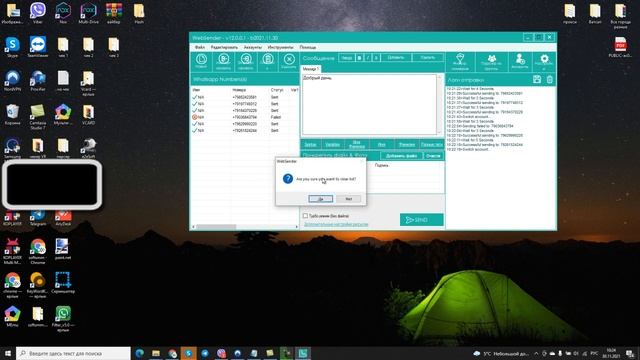Toggle the Turbo mode (no files) checkbox
The width and height of the screenshot is (640, 360).
coord(305,216)
